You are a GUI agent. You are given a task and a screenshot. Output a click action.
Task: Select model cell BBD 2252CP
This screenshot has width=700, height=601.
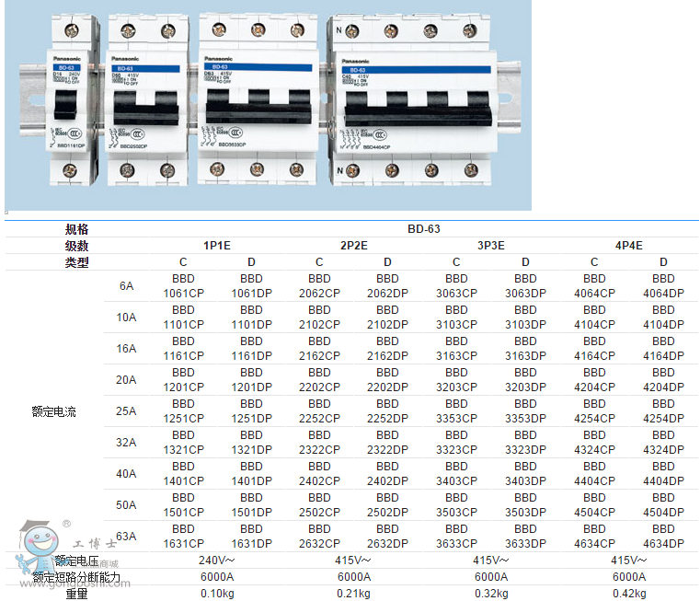coord(319,411)
